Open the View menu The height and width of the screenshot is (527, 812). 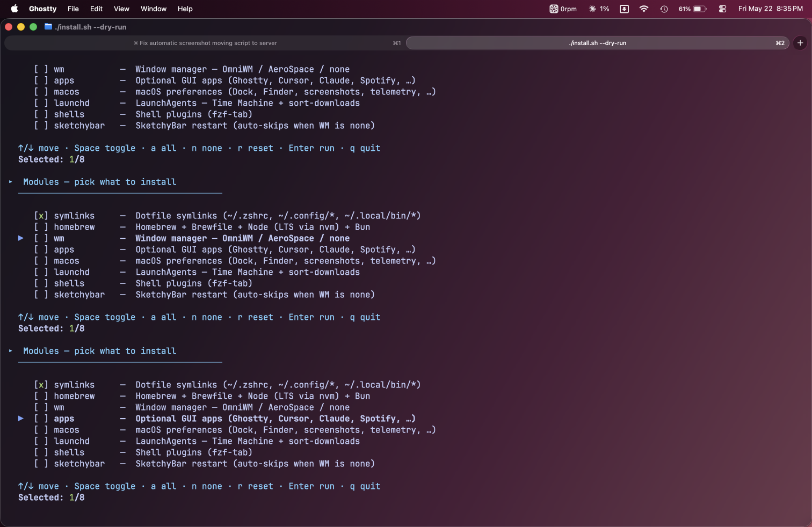[x=121, y=9]
